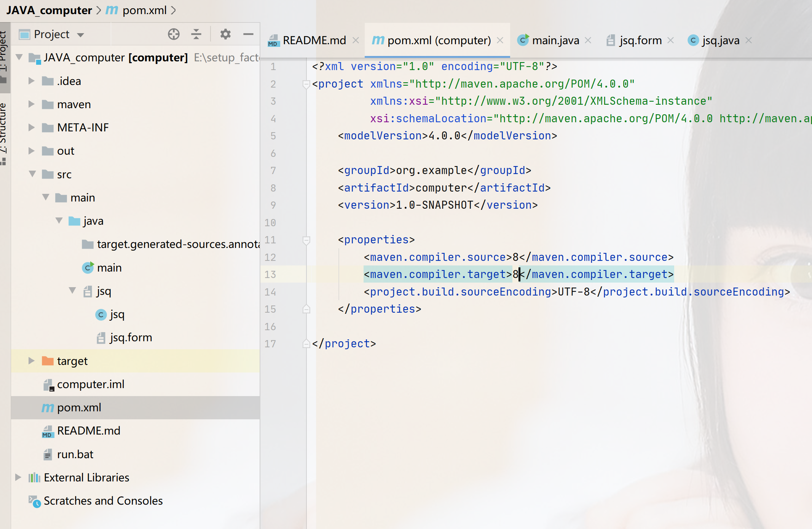The width and height of the screenshot is (812, 529).
Task: Open the Project view dropdown
Action: click(x=80, y=35)
